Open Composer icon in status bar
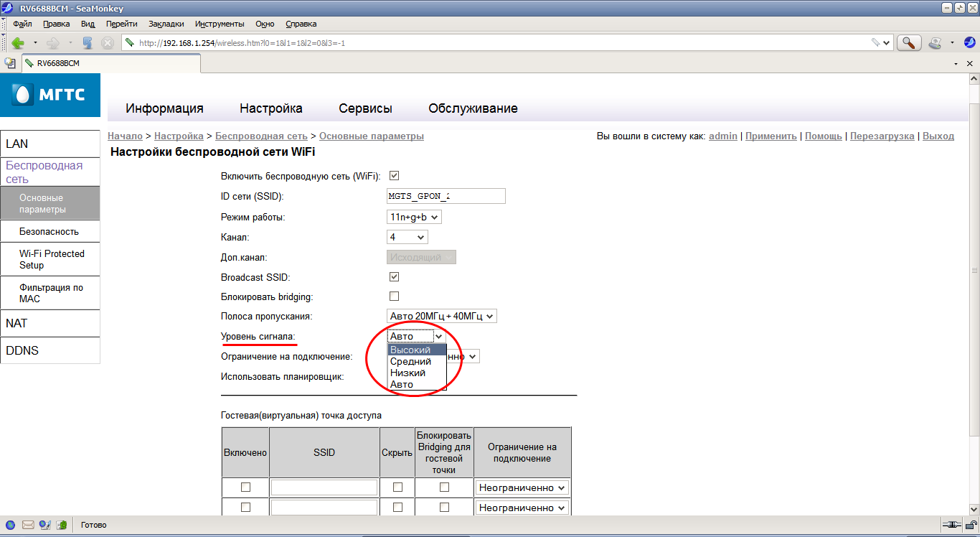The width and height of the screenshot is (980, 537). pos(44,525)
